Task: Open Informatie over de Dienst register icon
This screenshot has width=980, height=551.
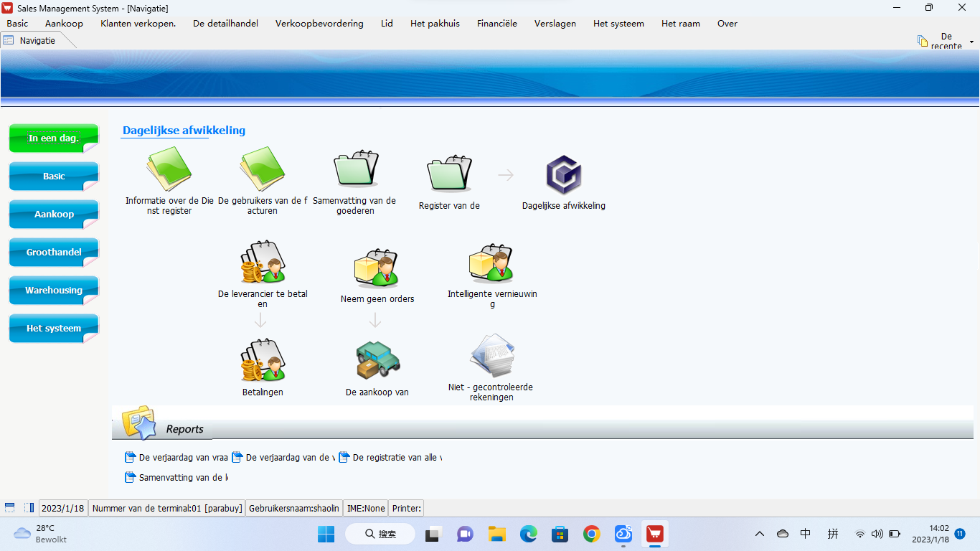Action: pos(169,169)
